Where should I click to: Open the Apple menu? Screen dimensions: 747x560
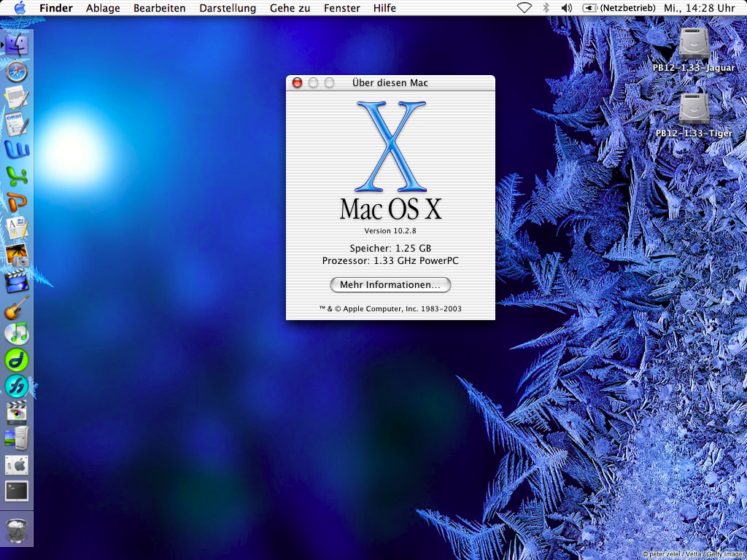[20, 8]
